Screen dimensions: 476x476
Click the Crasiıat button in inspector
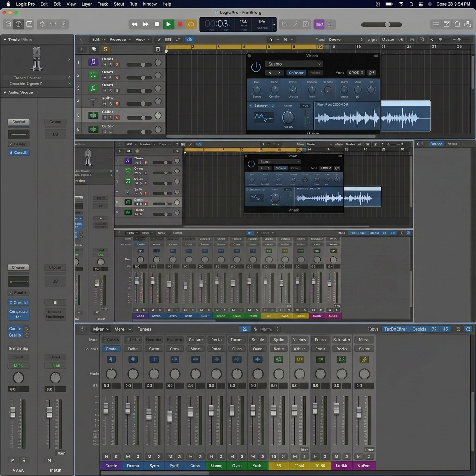[x=19, y=122]
